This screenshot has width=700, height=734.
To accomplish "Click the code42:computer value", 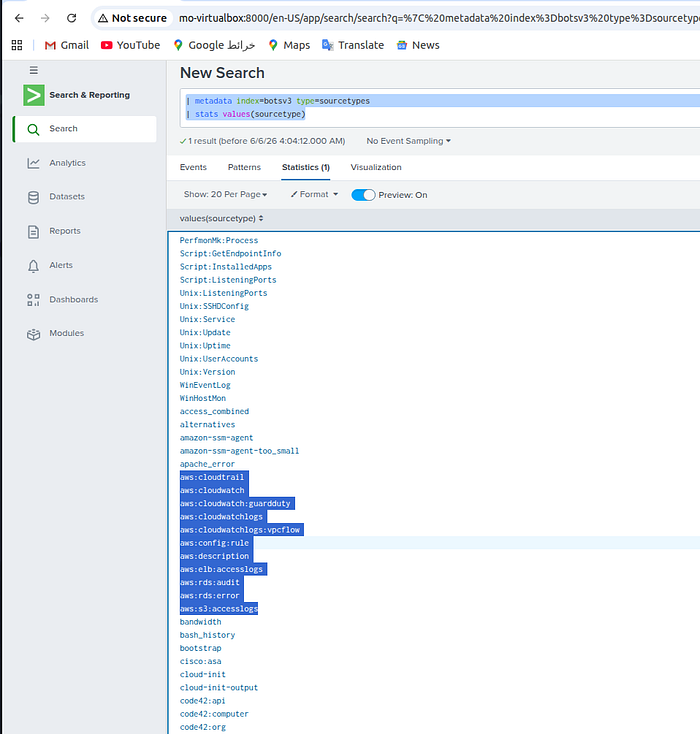I will click(x=214, y=714).
